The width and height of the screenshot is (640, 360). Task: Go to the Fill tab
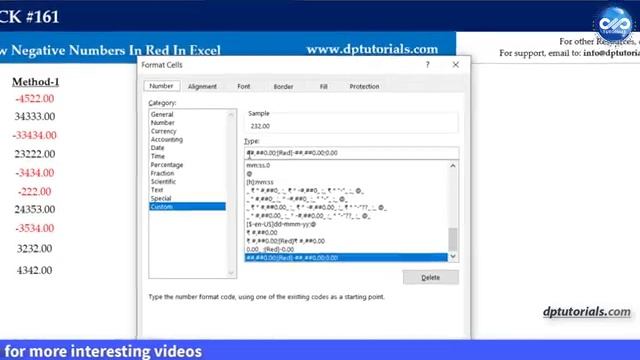tap(324, 87)
